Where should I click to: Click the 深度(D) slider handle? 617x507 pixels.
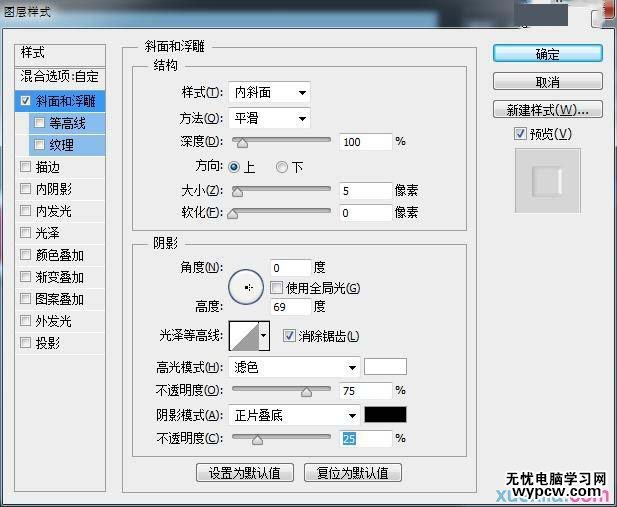coord(242,143)
